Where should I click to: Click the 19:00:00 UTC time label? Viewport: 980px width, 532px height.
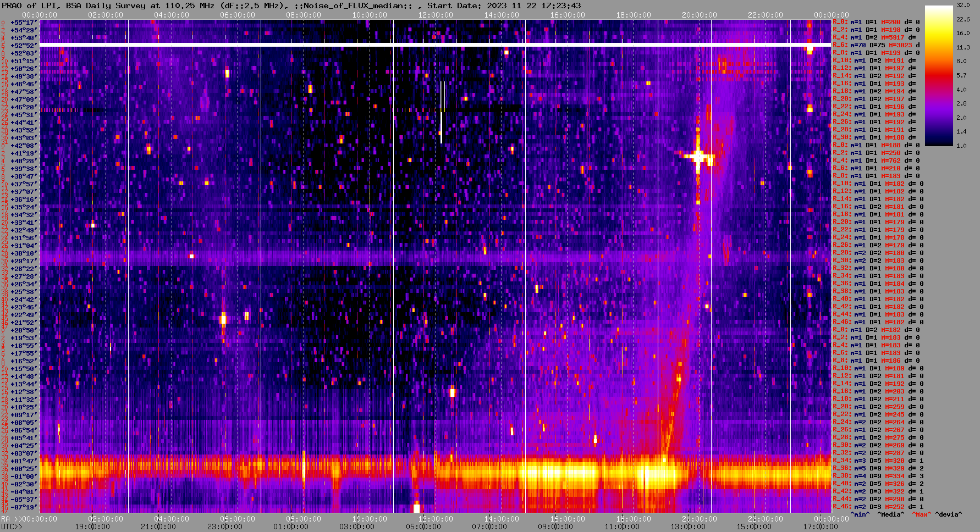93,527
